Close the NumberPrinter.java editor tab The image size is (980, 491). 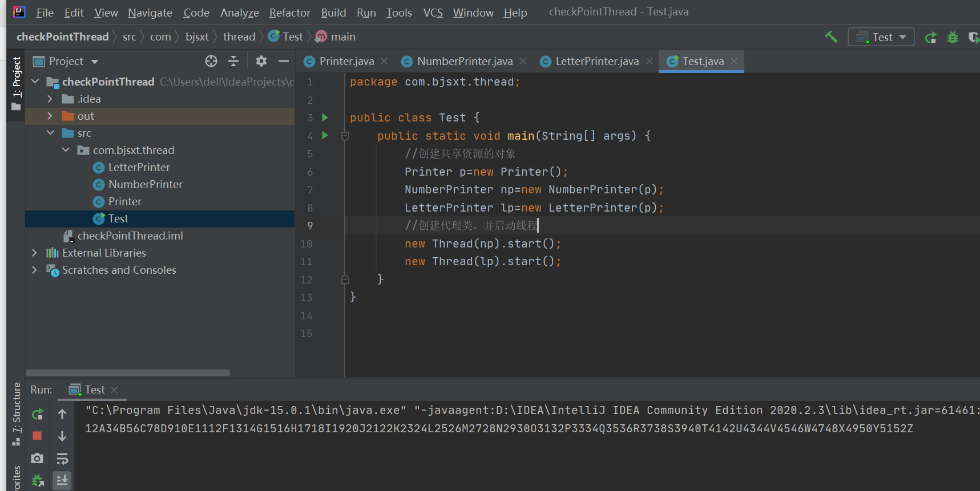[x=523, y=61]
